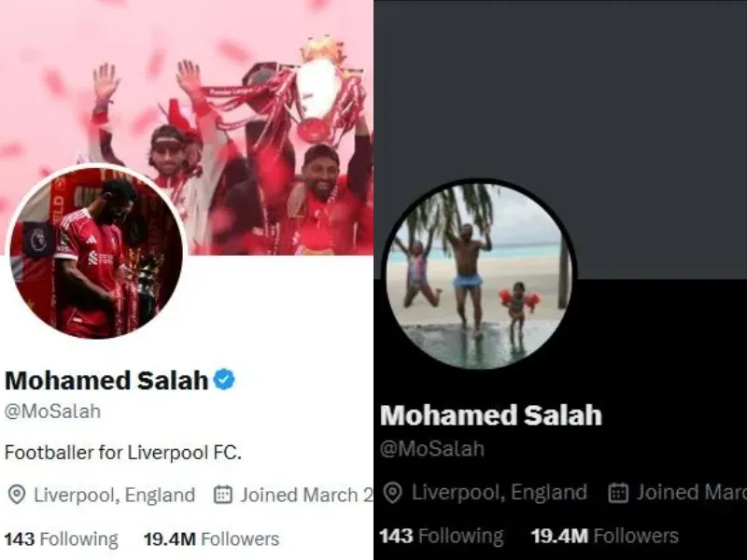The image size is (747, 560).
Task: Click the calendar icon in light profile
Action: (x=223, y=495)
